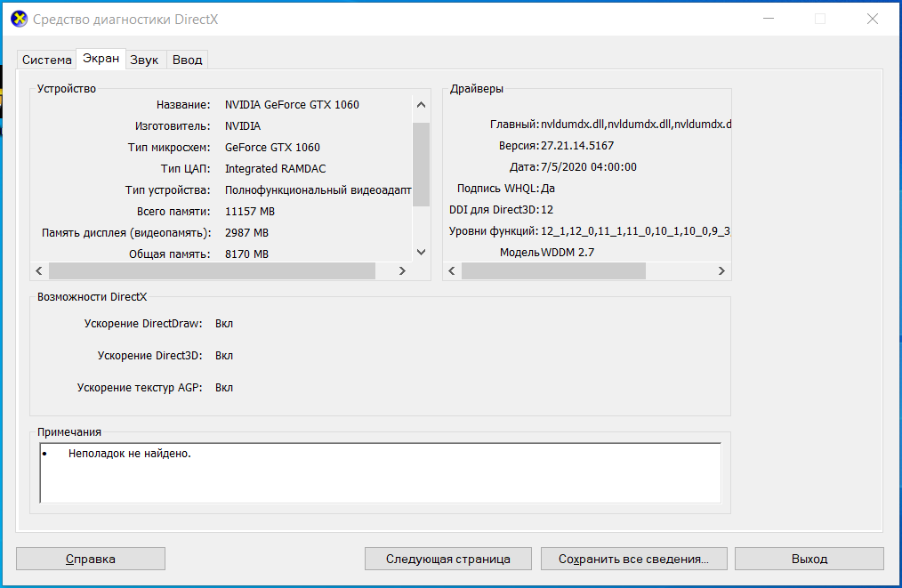Click the Integrated RAMDAC value
The image size is (902, 588).
(275, 169)
